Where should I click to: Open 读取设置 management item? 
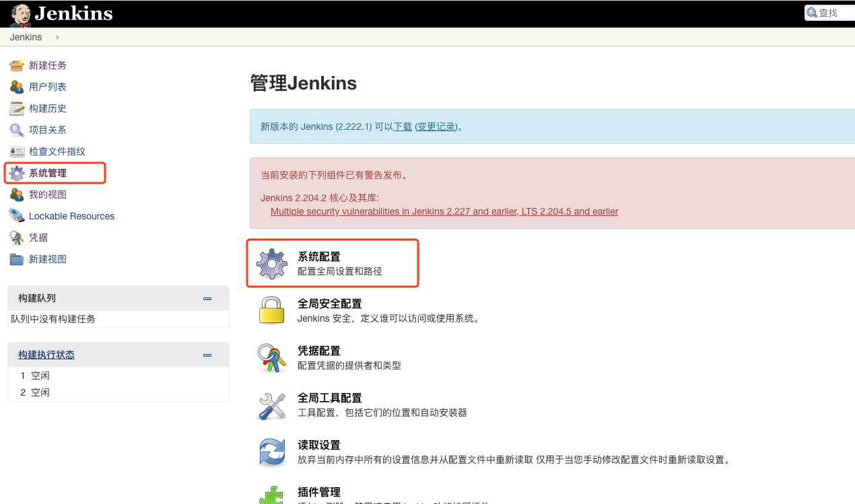coord(319,445)
